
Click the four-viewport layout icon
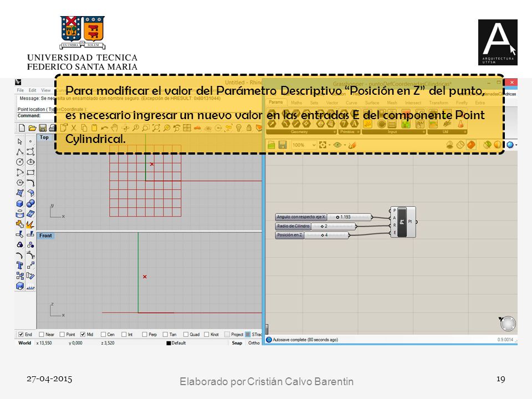pos(187,128)
